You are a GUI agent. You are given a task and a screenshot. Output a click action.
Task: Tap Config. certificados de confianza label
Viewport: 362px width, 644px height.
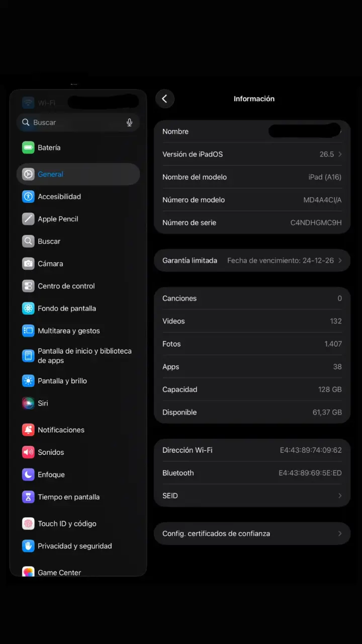216,533
